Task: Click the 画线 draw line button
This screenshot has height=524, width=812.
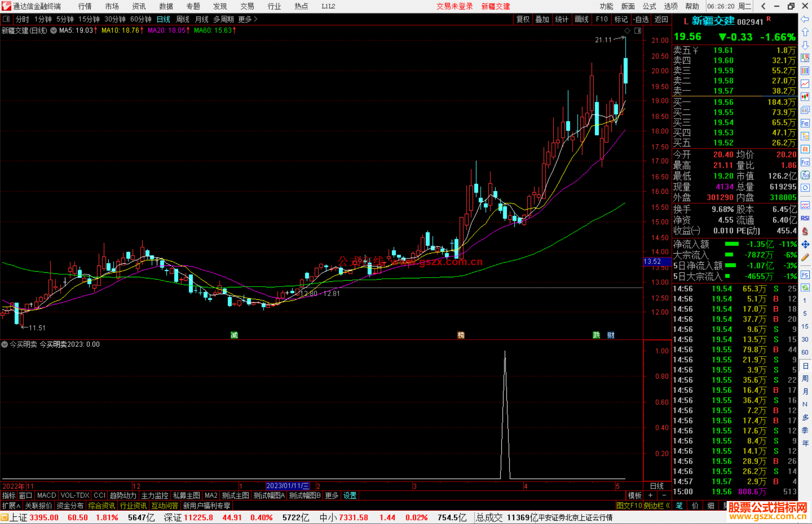Action: pyautogui.click(x=581, y=19)
